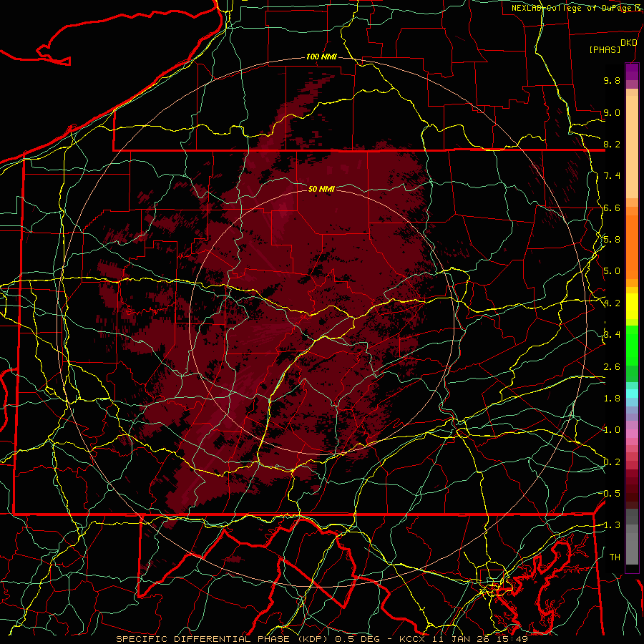The image size is (644, 644).
Task: Click the dark orange segment of the color scale
Action: click(632, 246)
